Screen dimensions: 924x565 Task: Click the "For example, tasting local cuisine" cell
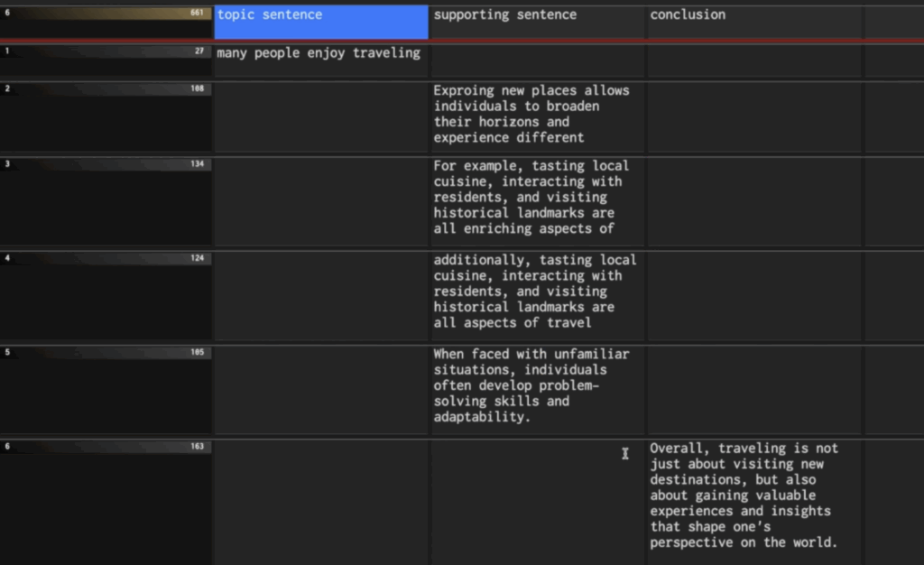pyautogui.click(x=538, y=199)
